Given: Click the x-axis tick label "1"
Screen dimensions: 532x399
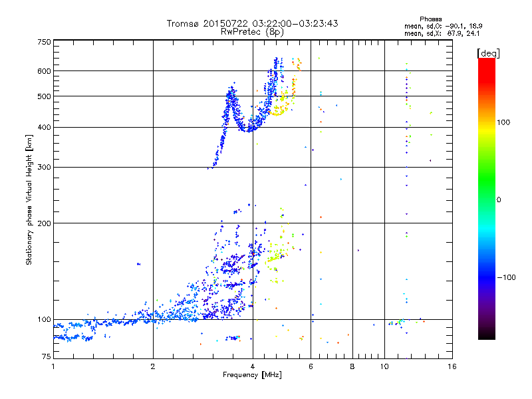Looking at the screenshot, I should [x=53, y=366].
